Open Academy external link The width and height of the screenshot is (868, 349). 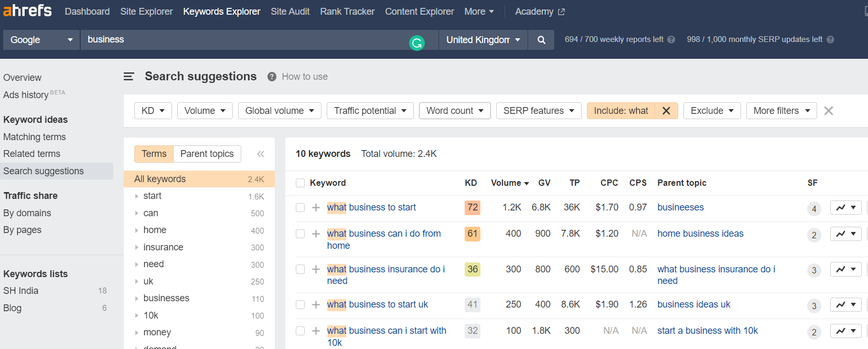point(540,12)
